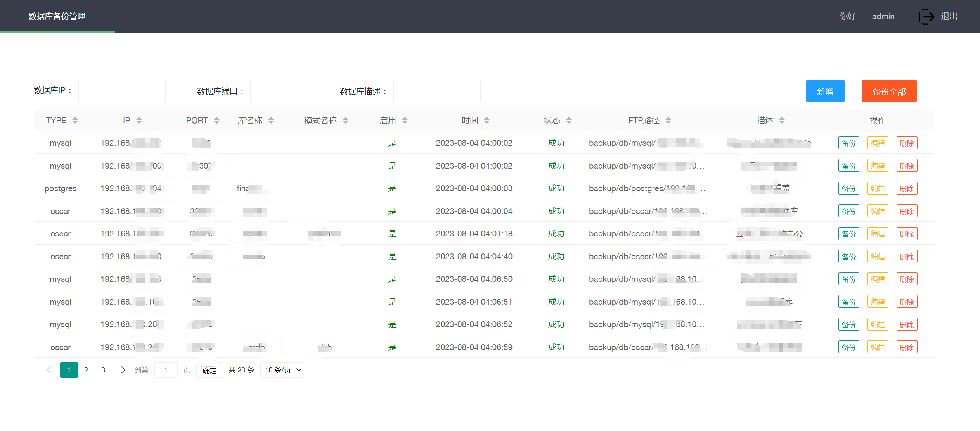980x431 pixels.
Task: Select the postgres type cell
Action: coord(61,188)
